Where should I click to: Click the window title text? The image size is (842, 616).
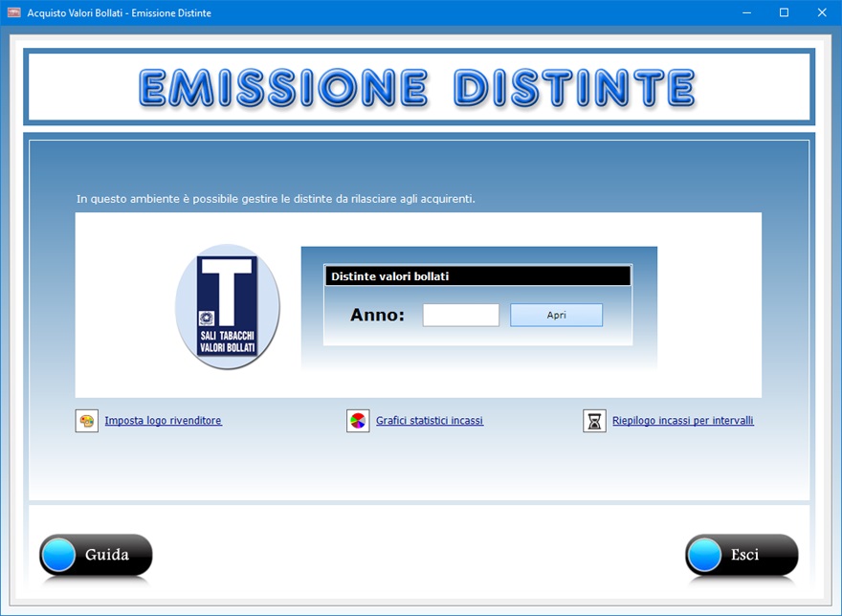click(120, 12)
